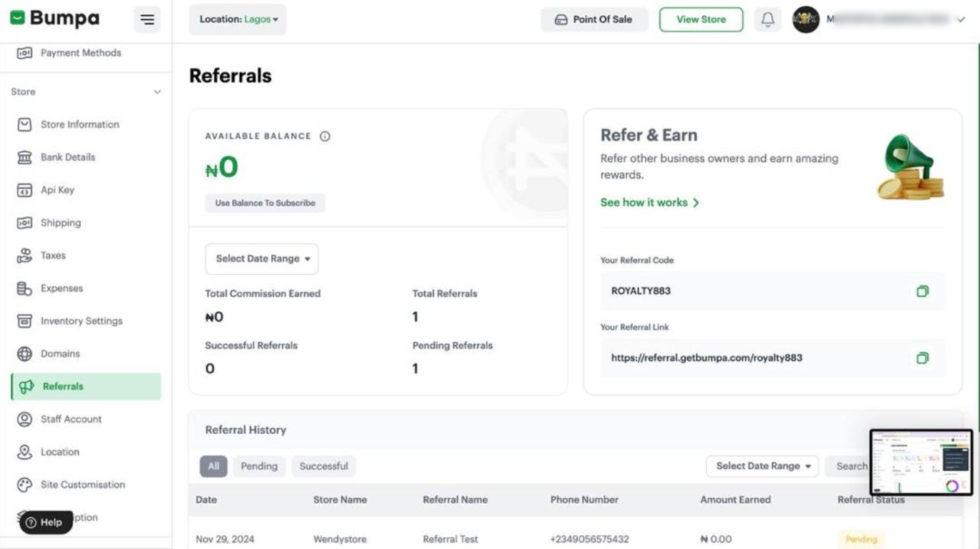Click the Domains globe icon

[x=25, y=354]
